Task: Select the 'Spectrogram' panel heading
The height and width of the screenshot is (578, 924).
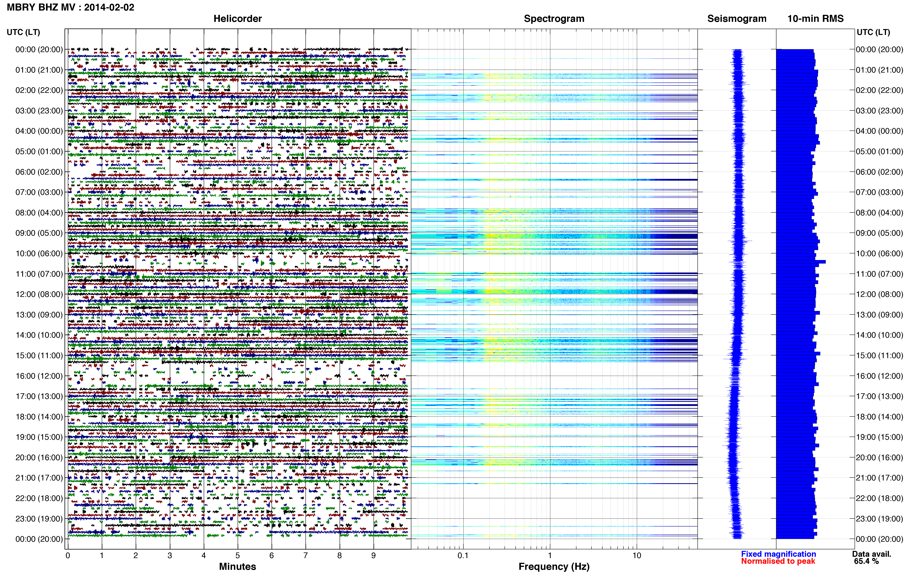Action: [554, 18]
